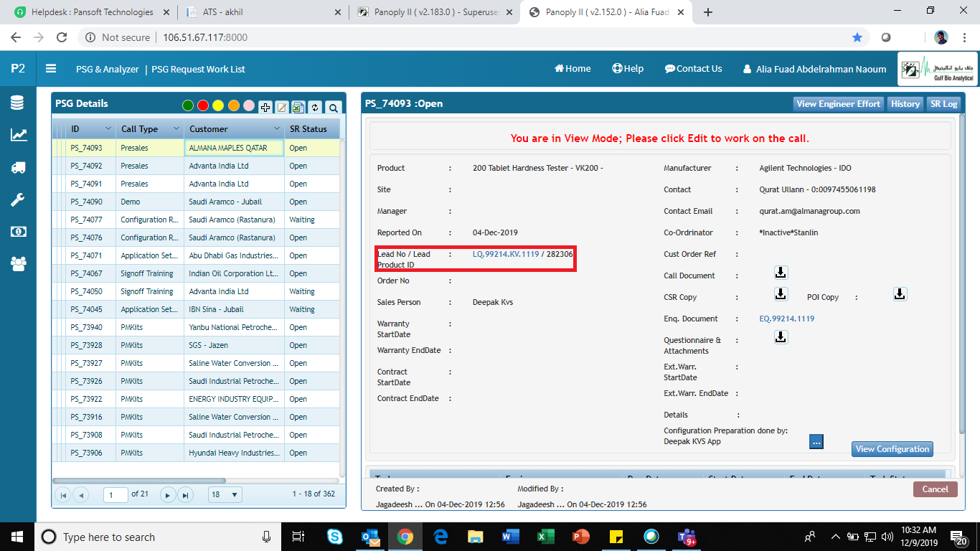The width and height of the screenshot is (980, 551).
Task: Open the users group icon in sidebar
Action: [x=18, y=263]
